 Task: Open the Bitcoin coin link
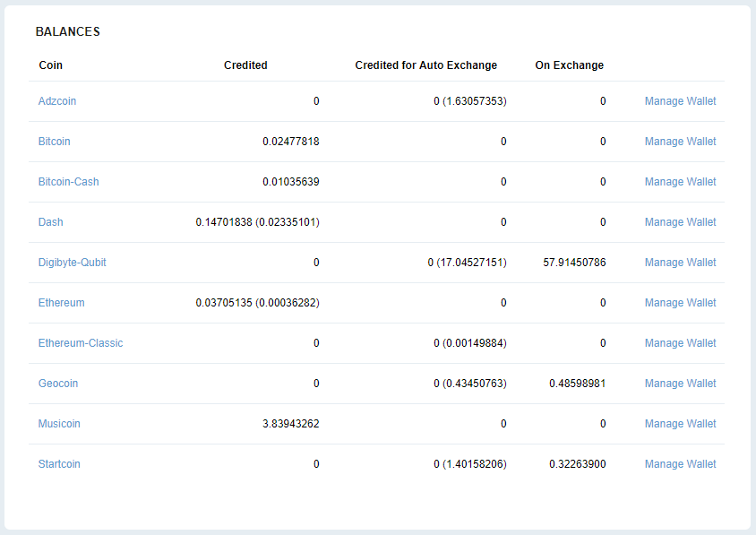54,142
